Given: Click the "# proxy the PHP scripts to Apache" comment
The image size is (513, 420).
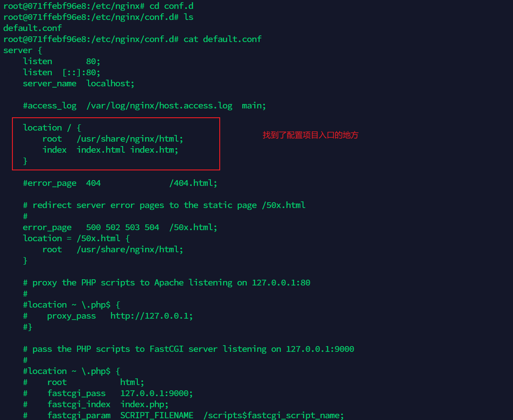Looking at the screenshot, I should [x=167, y=283].
